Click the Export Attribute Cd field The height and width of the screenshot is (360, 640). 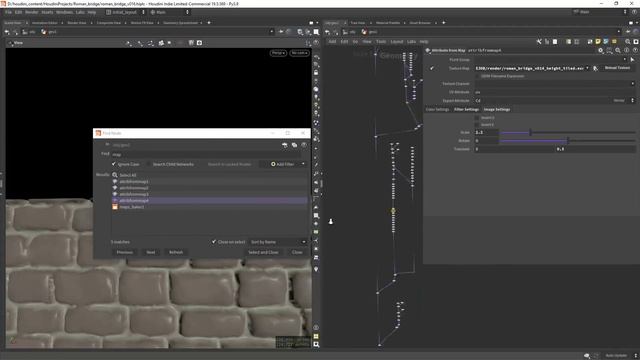[542, 100]
